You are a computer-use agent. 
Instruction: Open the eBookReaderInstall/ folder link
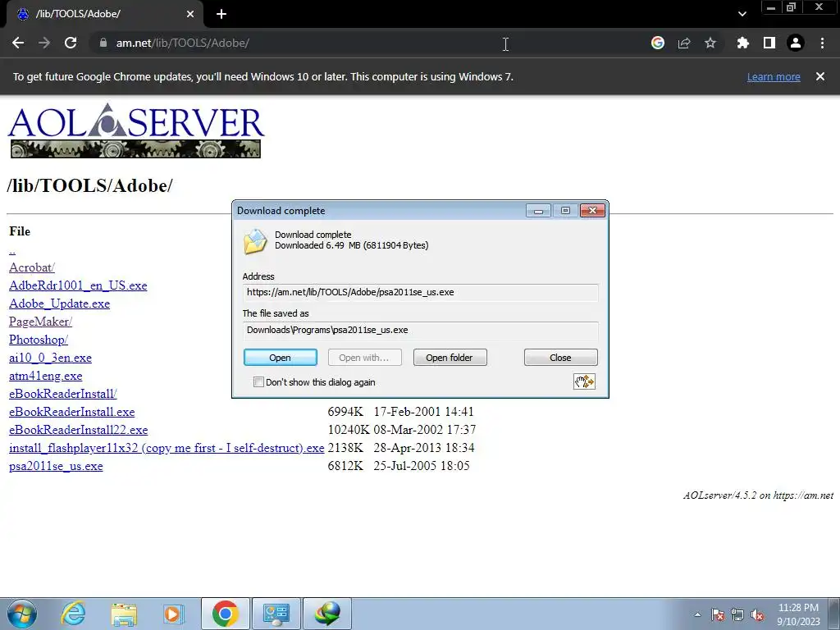[62, 394]
